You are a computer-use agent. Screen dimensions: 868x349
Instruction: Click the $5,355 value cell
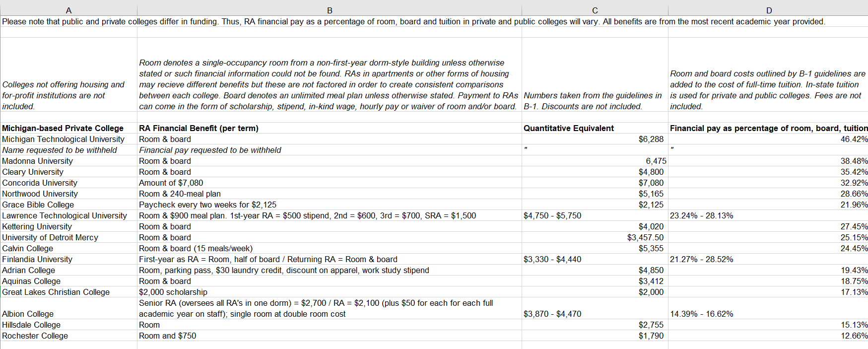[595, 248]
